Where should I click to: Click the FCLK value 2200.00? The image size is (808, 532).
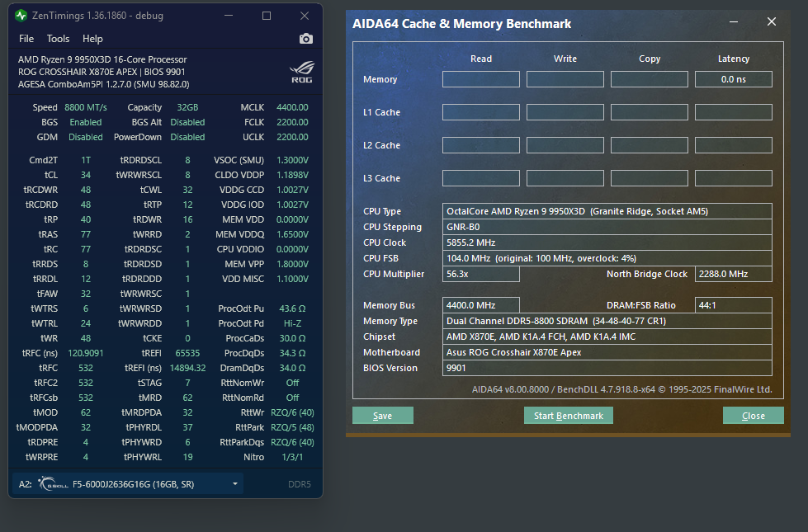pos(292,122)
